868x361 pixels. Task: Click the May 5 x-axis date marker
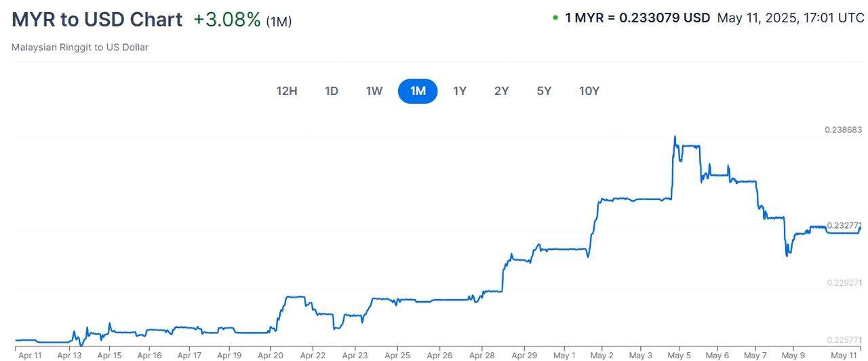point(679,355)
